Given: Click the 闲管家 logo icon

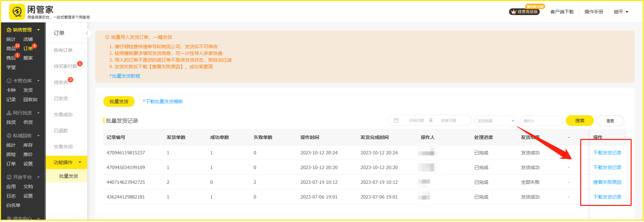Looking at the screenshot, I should point(17,12).
